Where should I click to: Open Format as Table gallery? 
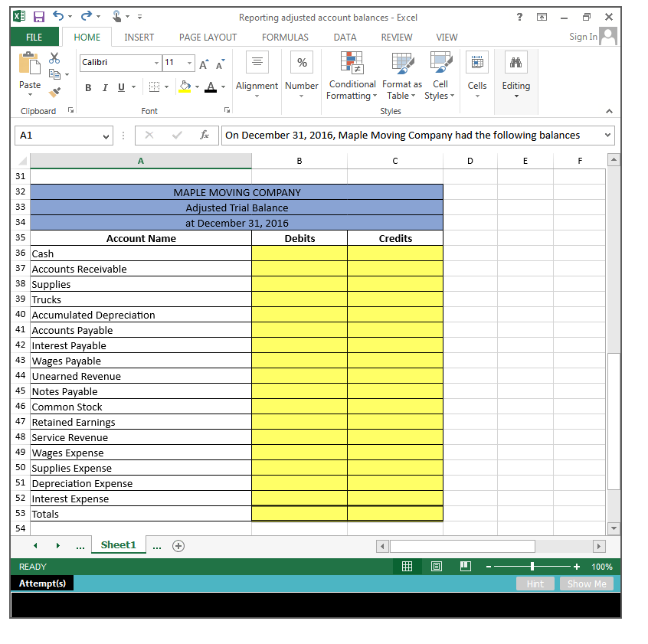point(402,76)
